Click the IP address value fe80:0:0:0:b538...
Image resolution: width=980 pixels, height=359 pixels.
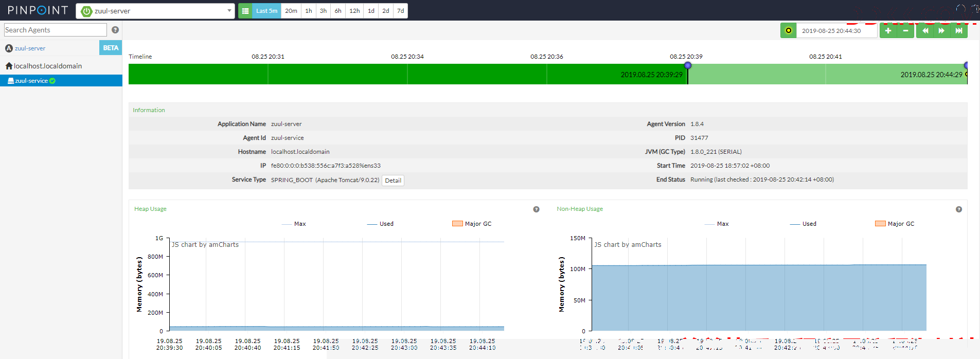(x=326, y=166)
